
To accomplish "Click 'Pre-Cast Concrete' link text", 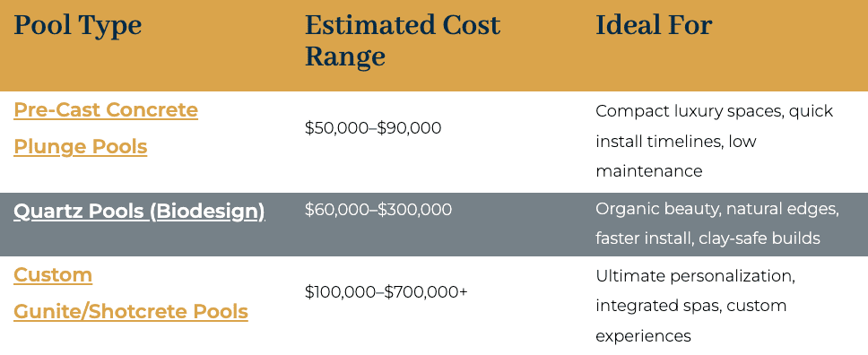I will 106,109.
